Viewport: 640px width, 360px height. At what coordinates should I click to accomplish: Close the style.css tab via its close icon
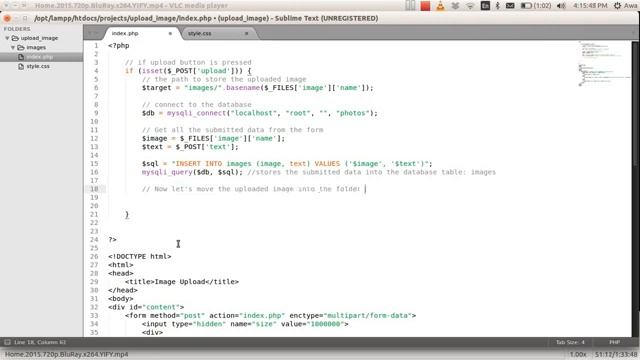tap(247, 33)
